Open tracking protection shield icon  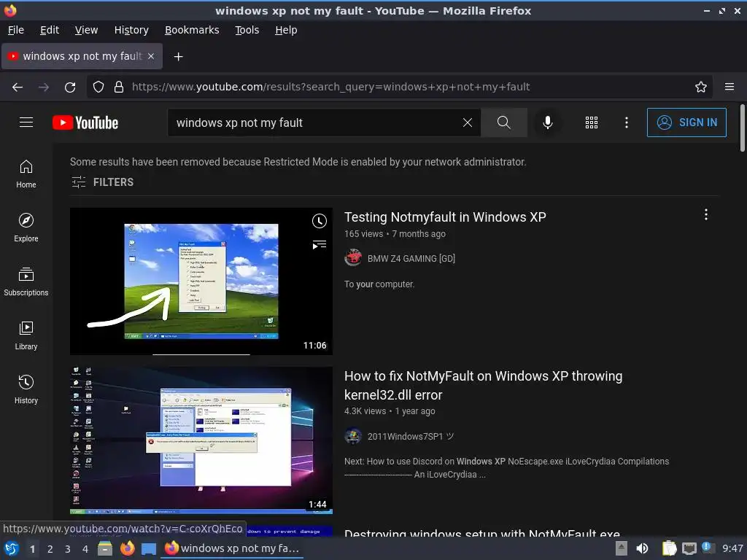(98, 87)
